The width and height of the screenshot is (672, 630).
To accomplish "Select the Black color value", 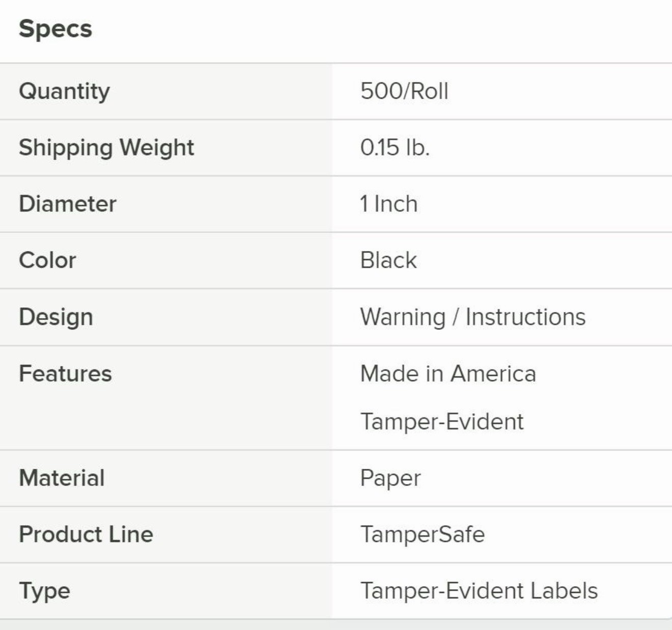I will tap(388, 261).
